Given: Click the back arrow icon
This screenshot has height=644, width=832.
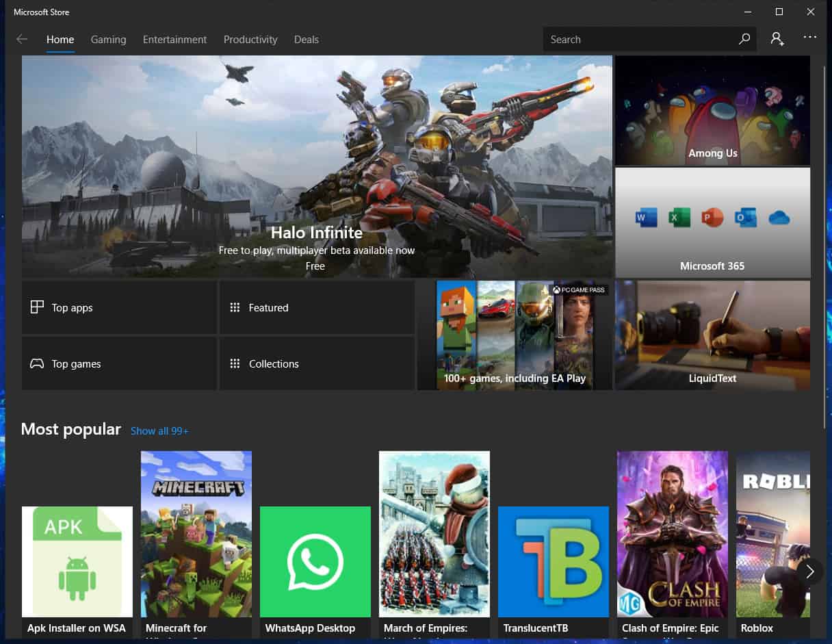Looking at the screenshot, I should point(22,39).
